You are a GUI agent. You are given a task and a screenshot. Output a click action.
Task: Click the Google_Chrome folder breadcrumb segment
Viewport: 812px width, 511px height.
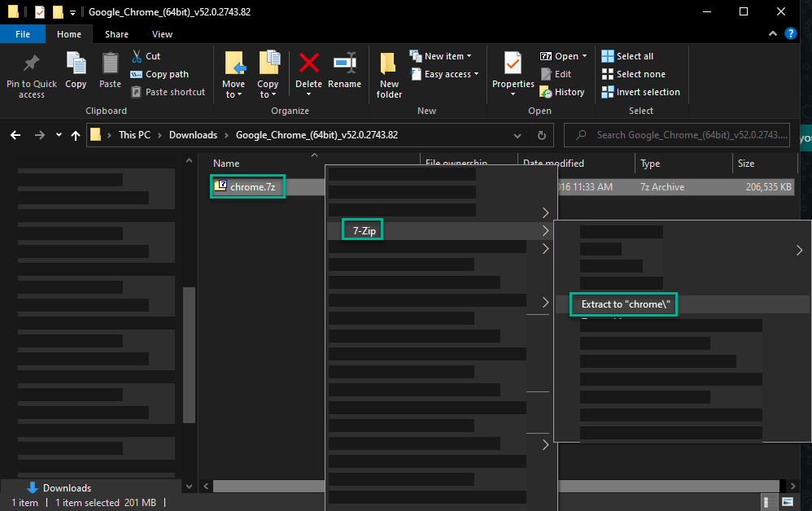pyautogui.click(x=317, y=135)
